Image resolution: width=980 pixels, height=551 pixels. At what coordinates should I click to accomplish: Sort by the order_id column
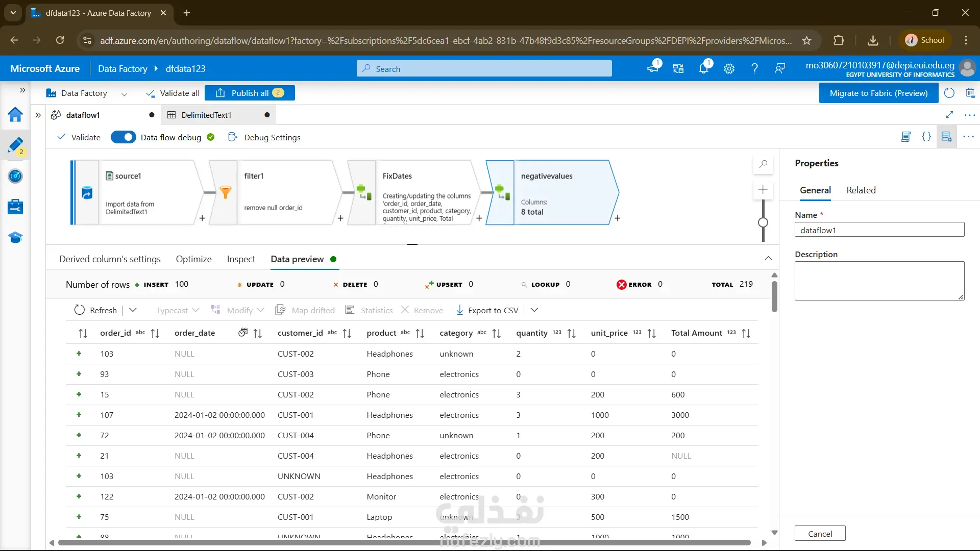pos(155,333)
